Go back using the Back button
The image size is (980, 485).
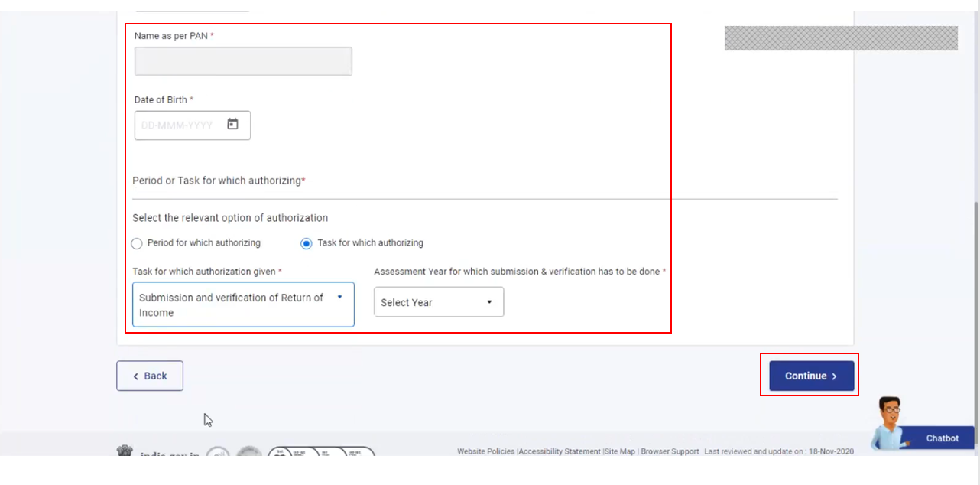(150, 376)
